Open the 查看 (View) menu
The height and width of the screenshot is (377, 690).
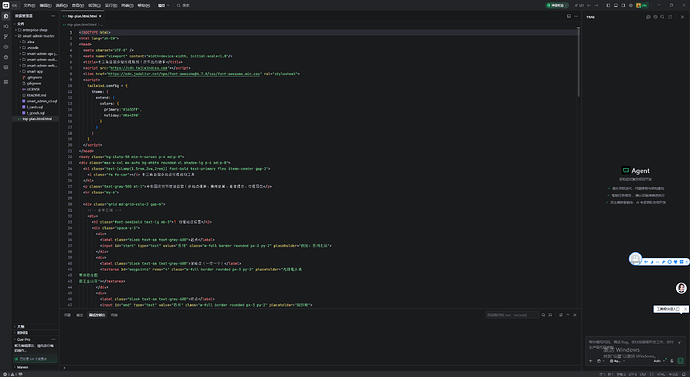(x=78, y=5)
